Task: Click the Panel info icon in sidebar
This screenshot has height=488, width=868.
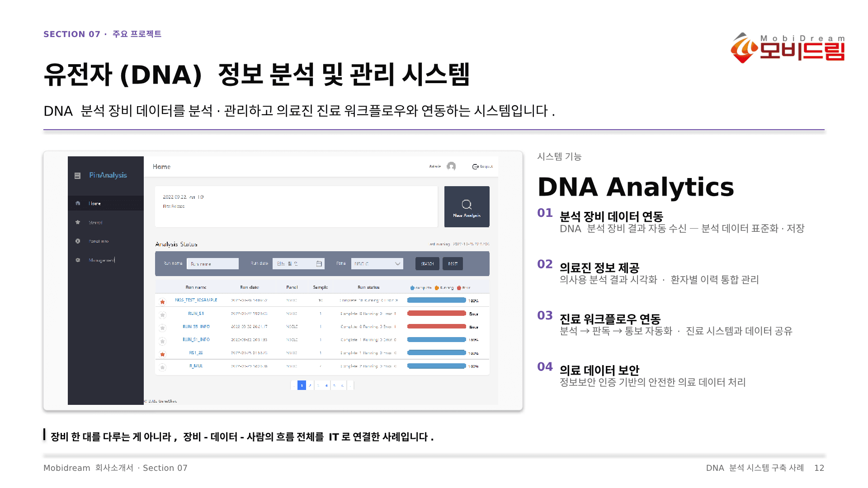Action: pyautogui.click(x=78, y=241)
